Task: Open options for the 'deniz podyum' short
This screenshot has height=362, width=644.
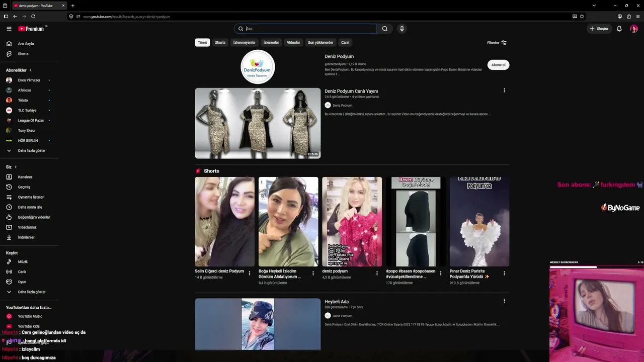Action: coord(377,274)
